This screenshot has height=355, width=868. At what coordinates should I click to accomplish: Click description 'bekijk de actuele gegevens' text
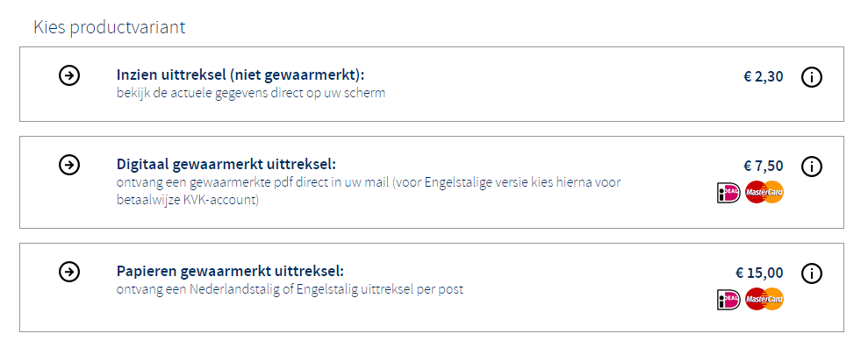[x=250, y=92]
